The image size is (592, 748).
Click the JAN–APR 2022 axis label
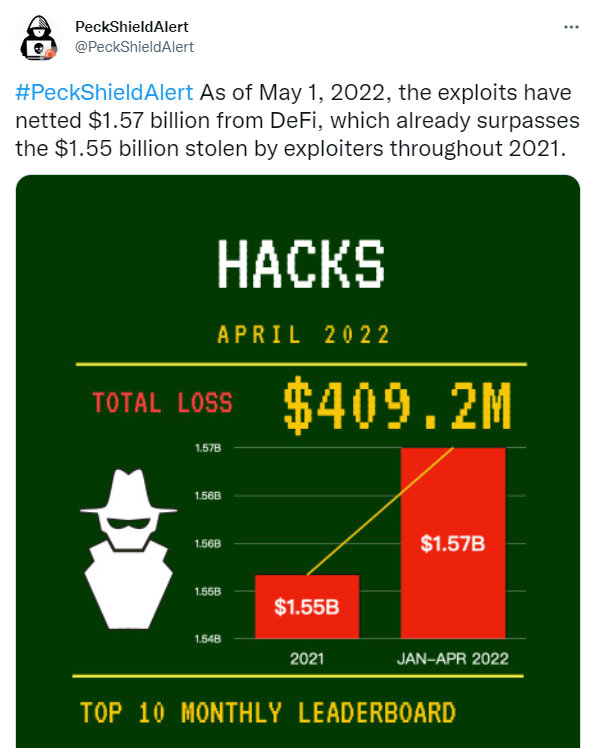click(x=453, y=659)
